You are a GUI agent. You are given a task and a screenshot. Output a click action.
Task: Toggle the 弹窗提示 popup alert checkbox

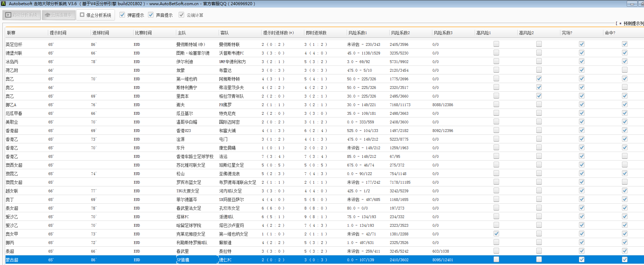tap(122, 15)
